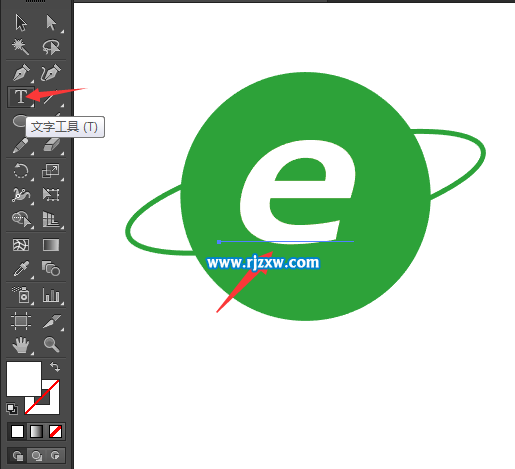This screenshot has width=515, height=469.
Task: Set paint mode to Gradient
Action: pyautogui.click(x=36, y=432)
